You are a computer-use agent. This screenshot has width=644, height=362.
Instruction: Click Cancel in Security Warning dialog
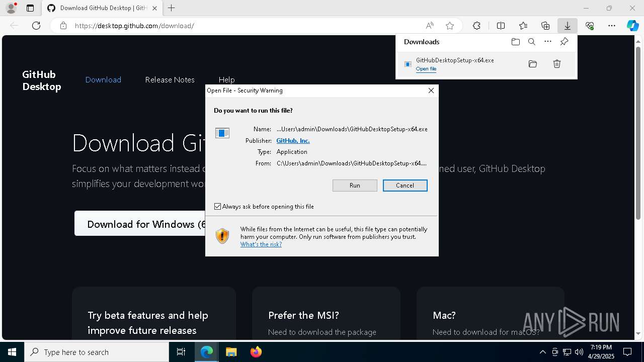pos(405,186)
